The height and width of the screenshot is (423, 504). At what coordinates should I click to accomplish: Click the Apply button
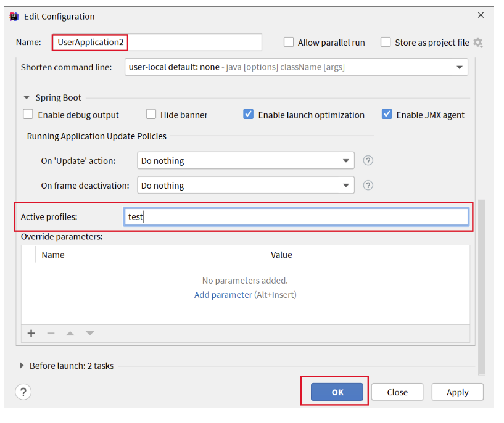[x=457, y=392]
